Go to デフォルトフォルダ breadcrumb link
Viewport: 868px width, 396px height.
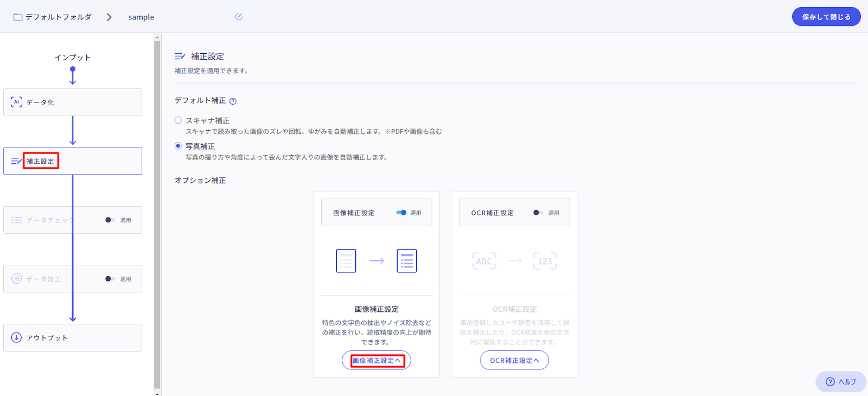click(x=58, y=17)
